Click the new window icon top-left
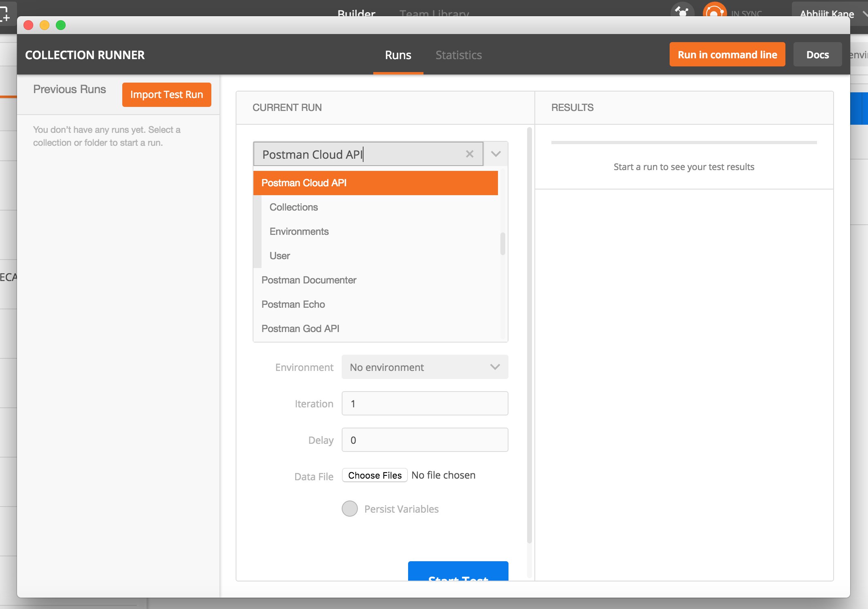 pyautogui.click(x=6, y=14)
